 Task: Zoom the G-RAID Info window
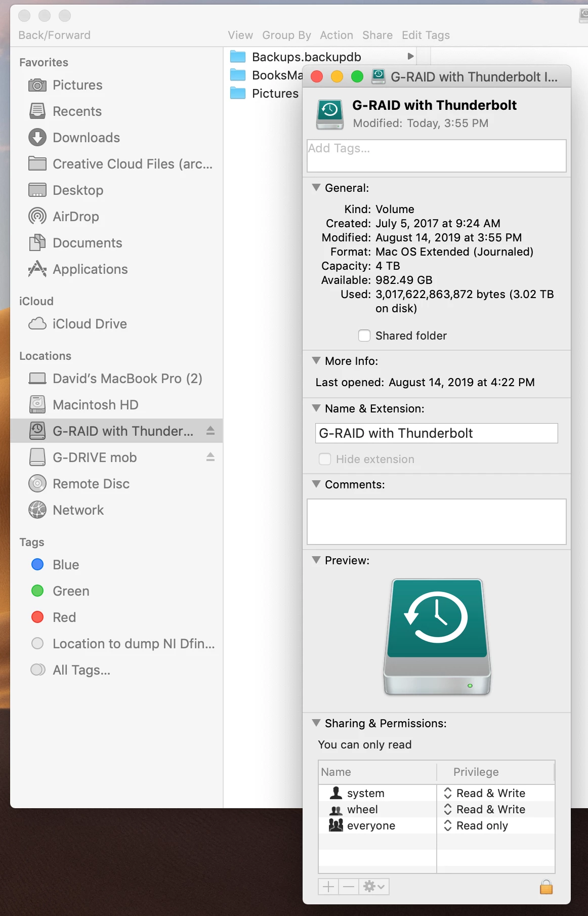point(357,76)
